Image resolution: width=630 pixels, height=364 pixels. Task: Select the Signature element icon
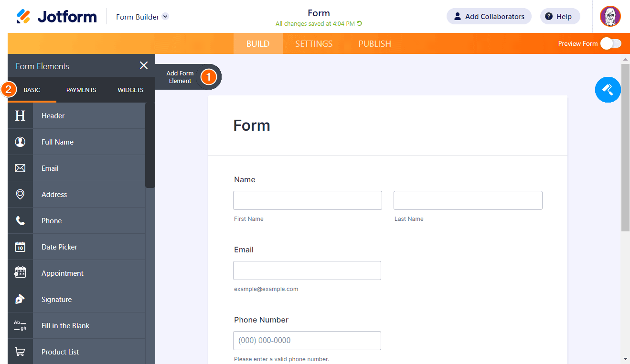(20, 299)
